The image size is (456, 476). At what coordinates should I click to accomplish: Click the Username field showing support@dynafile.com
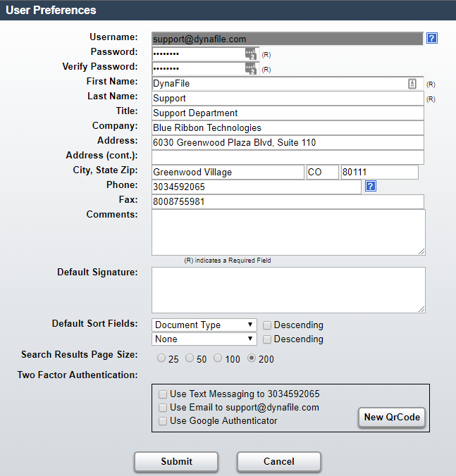click(288, 39)
